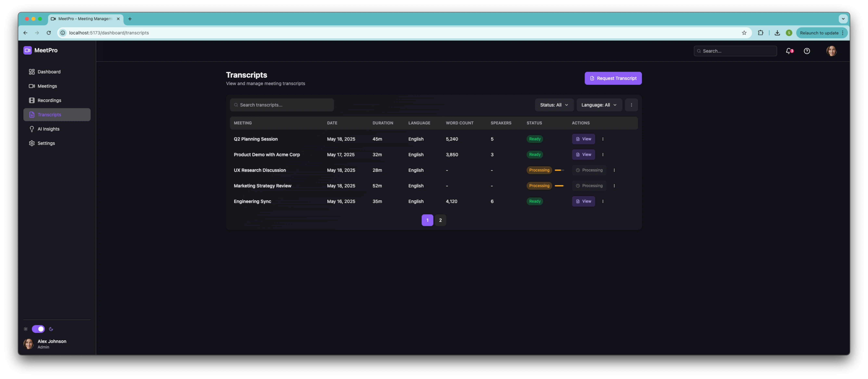
Task: Open row options for Q2 Planning Session
Action: click(603, 139)
